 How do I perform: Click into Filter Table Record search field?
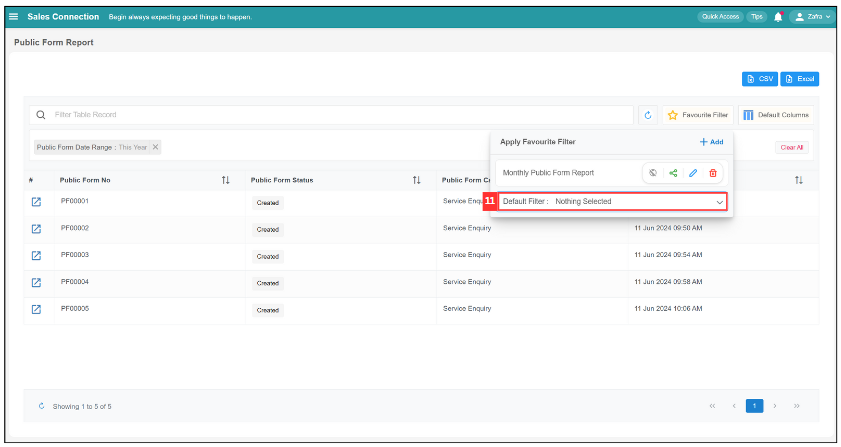click(331, 115)
